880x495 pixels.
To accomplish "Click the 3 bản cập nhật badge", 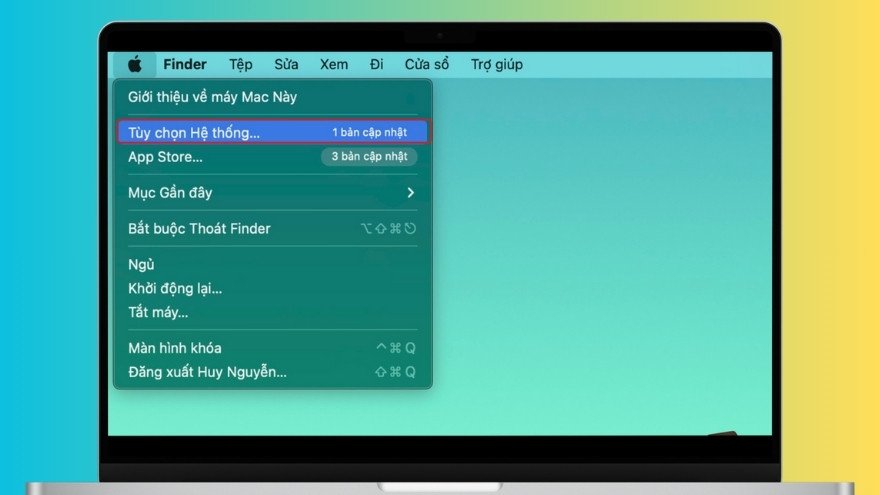I will [369, 157].
